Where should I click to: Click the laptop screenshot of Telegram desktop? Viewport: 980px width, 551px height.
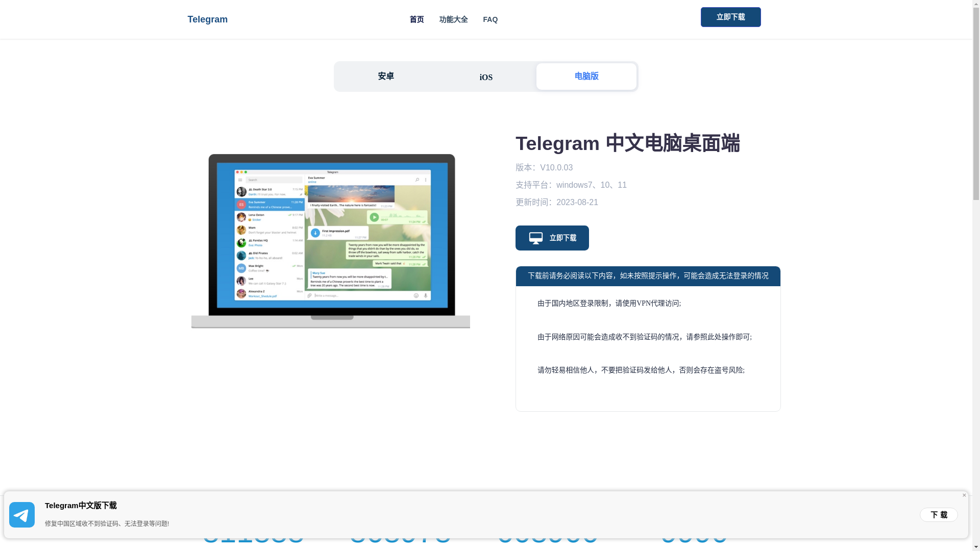click(331, 241)
